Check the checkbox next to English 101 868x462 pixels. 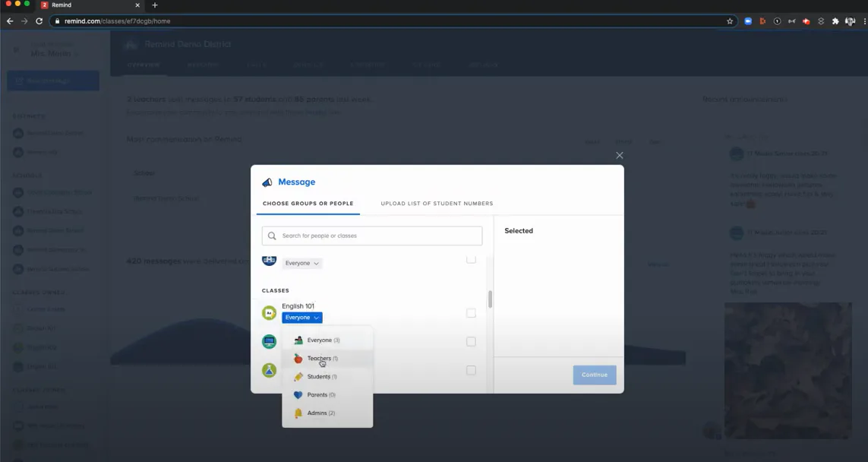tap(471, 312)
